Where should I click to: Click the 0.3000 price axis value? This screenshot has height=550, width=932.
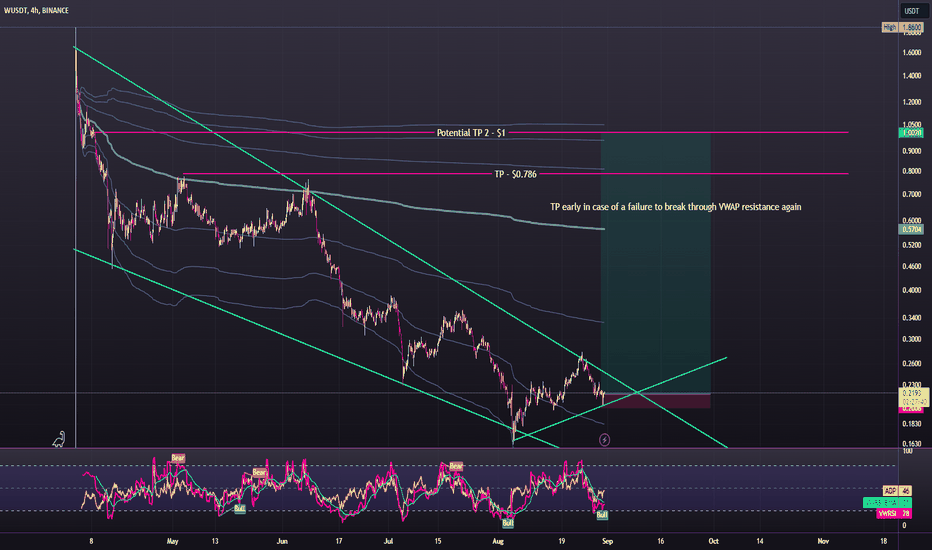coord(912,340)
